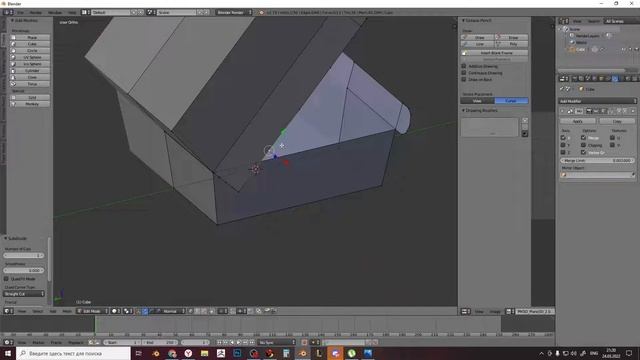The image size is (640, 360).
Task: Apply the Mirror modifier
Action: (578, 121)
